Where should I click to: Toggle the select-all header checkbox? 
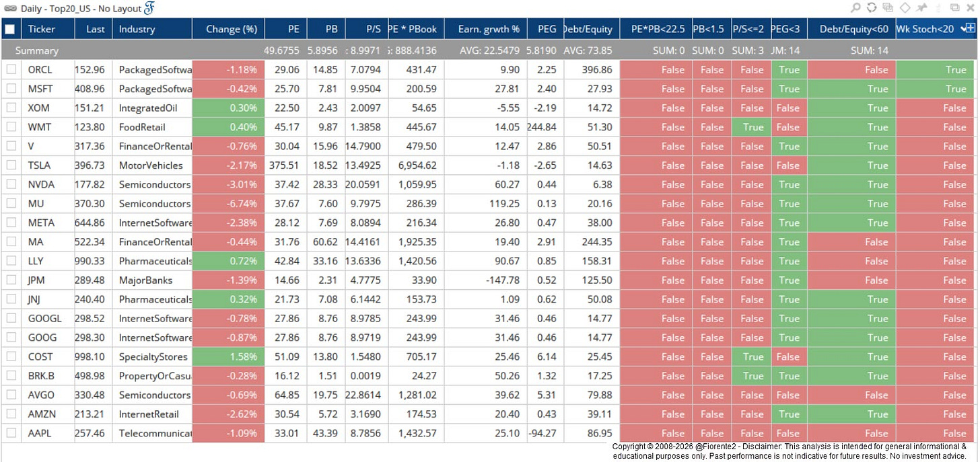coord(10,29)
